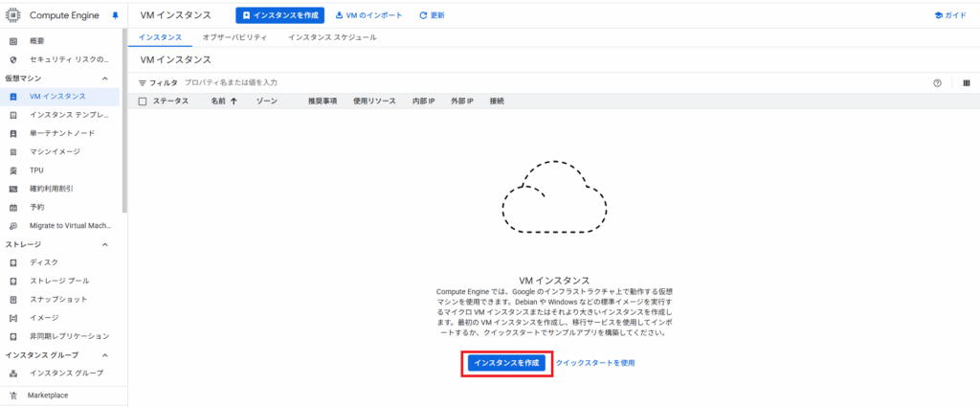Click the 確約利用割引 icon

pyautogui.click(x=13, y=189)
